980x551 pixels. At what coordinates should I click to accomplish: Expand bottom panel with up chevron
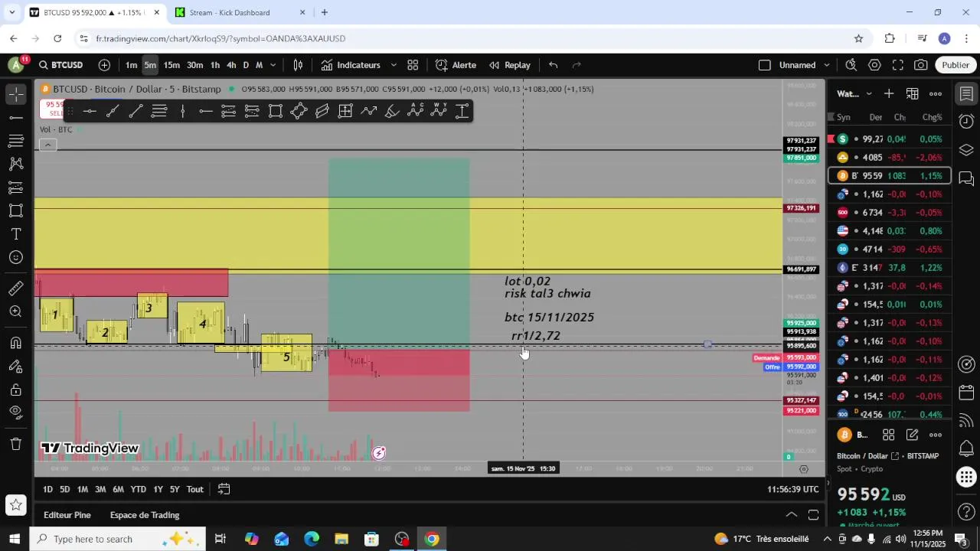point(792,515)
